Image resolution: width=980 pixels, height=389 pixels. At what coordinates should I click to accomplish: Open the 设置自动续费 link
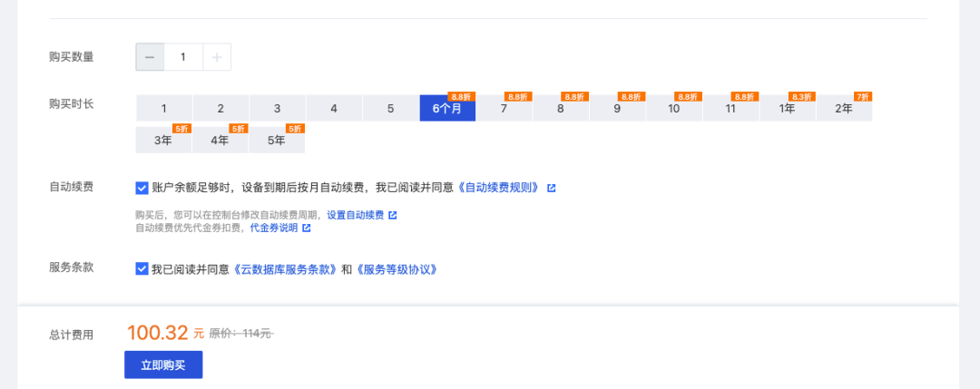pos(356,215)
